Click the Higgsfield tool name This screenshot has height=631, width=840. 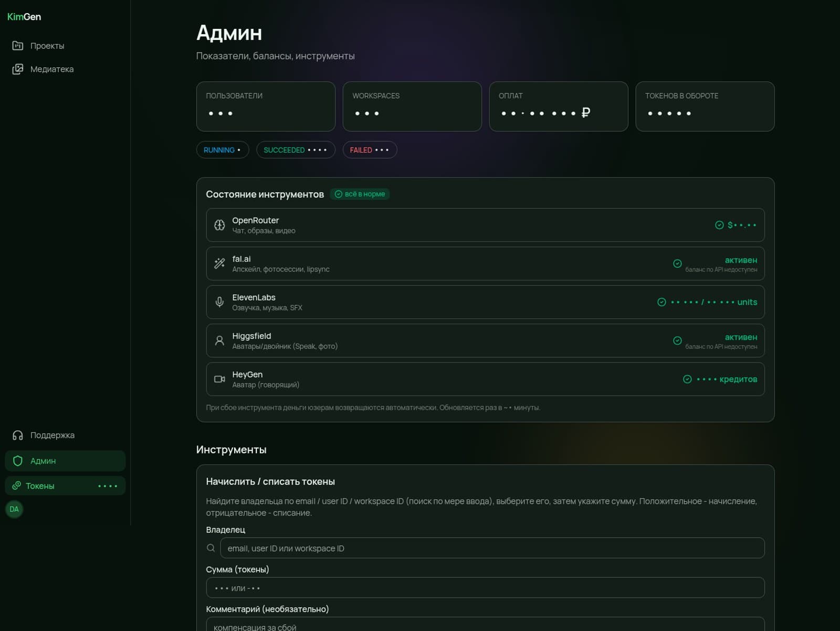coord(251,336)
